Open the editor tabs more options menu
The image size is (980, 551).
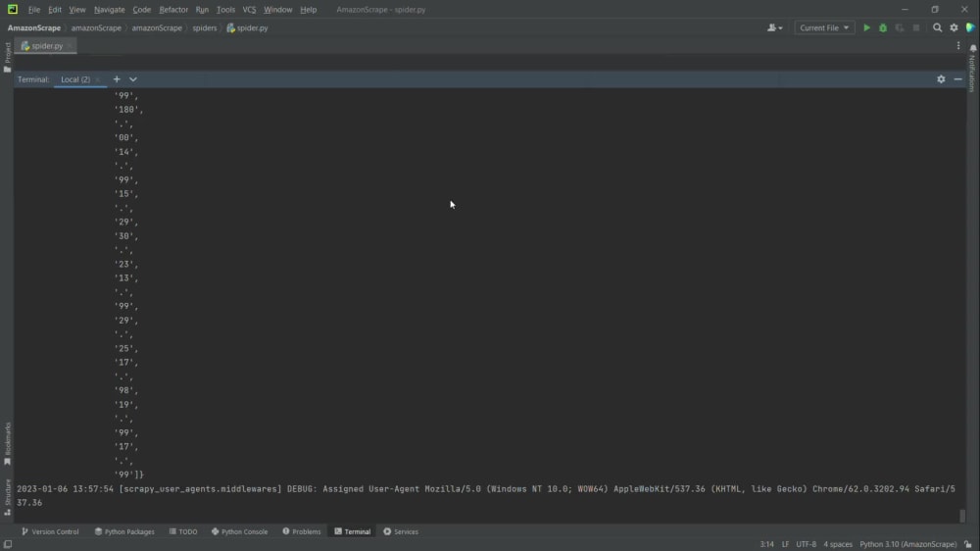pyautogui.click(x=958, y=46)
